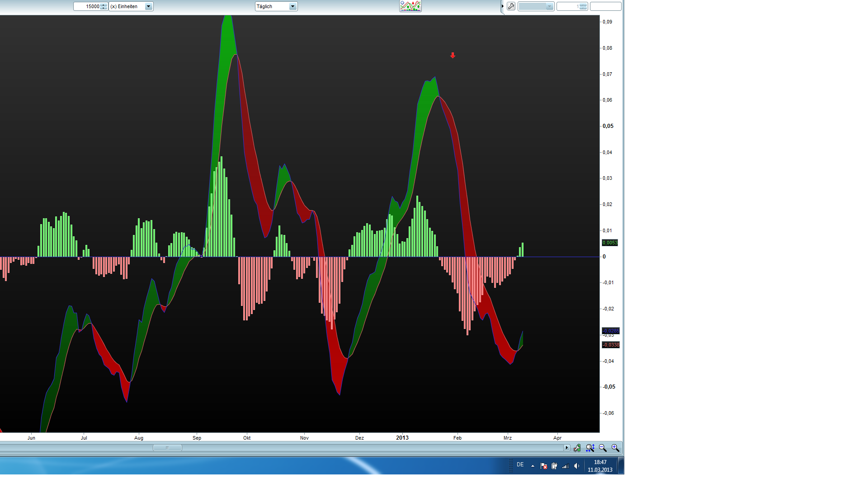Show hidden tray icons arrow
The width and height of the screenshot is (868, 488).
[x=533, y=466]
